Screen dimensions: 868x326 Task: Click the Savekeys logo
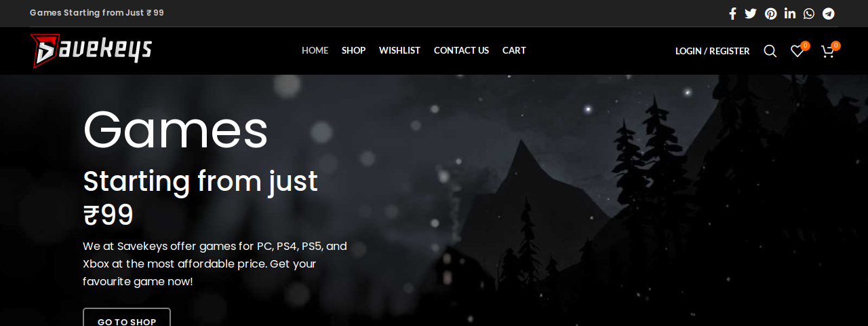click(91, 51)
